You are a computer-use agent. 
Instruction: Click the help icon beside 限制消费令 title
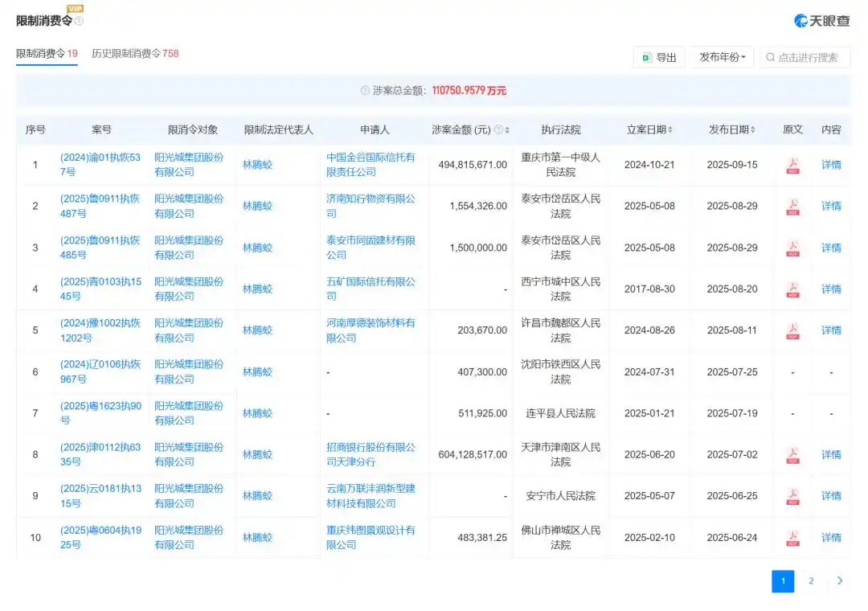click(79, 21)
